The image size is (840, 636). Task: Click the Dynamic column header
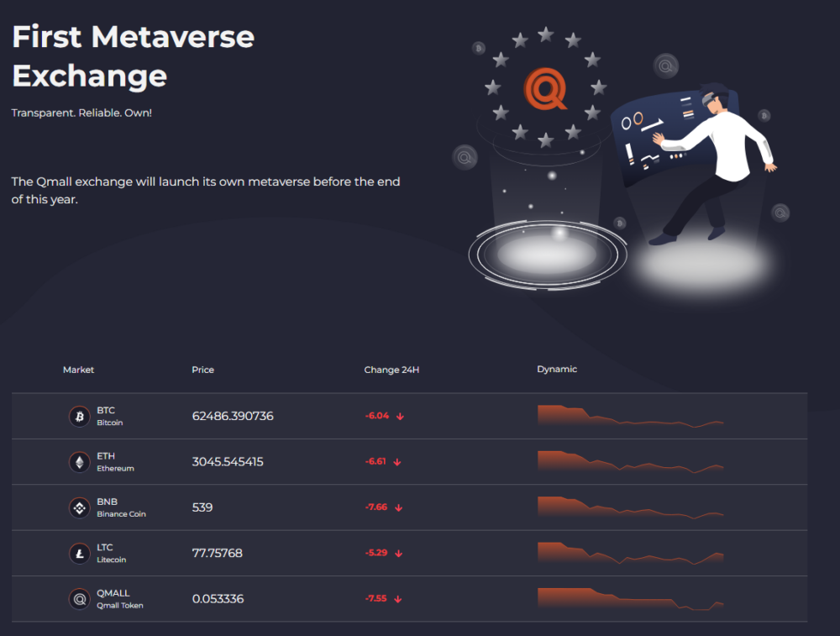point(557,369)
